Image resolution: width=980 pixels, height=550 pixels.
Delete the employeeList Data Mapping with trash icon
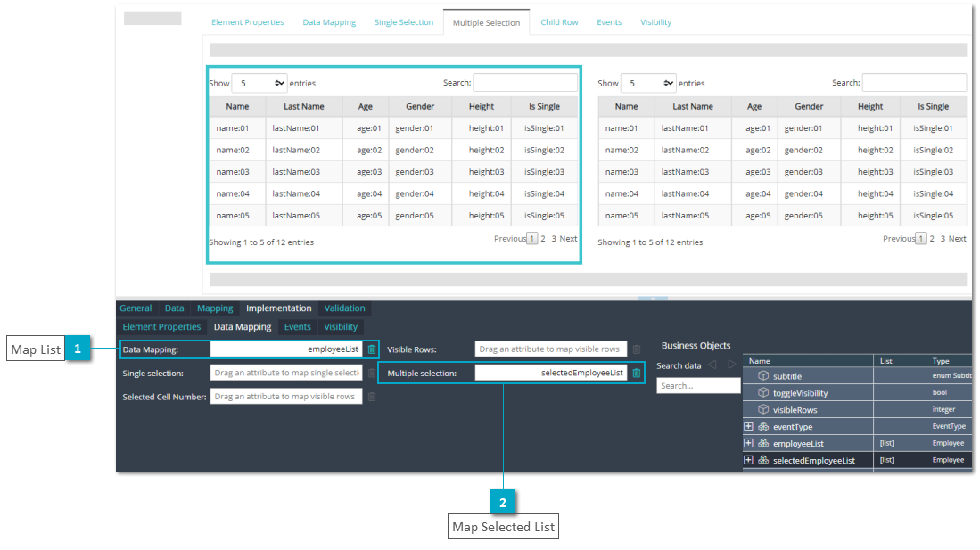(x=372, y=349)
